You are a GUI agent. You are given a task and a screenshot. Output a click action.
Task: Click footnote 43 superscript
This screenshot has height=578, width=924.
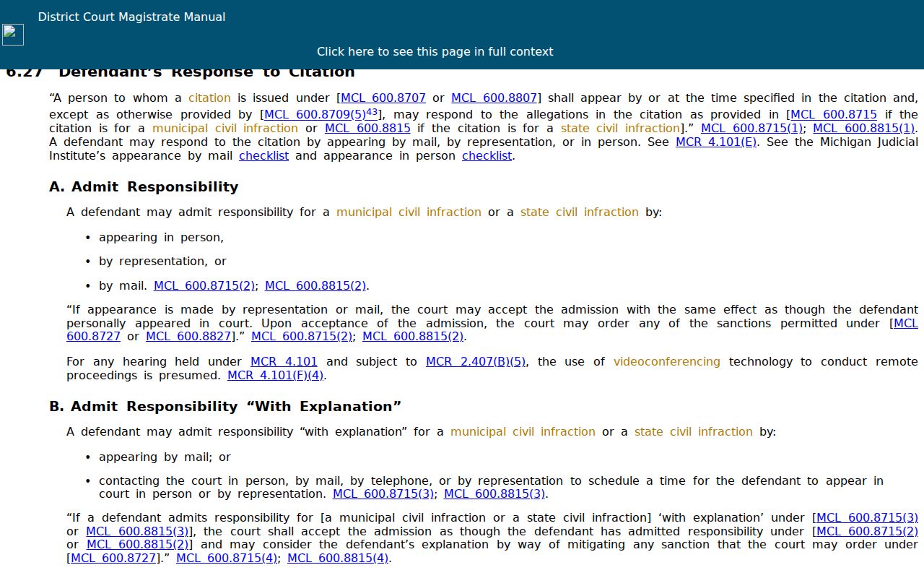(372, 112)
